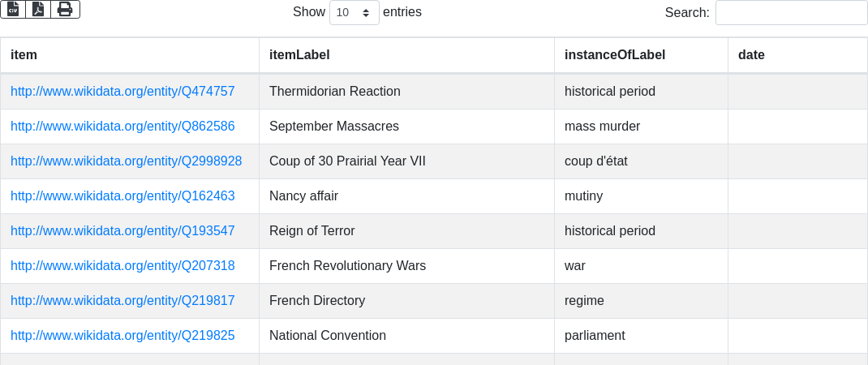868x365 pixels.
Task: Open the Q474757 Thermidorian Reaction link
Action: point(122,91)
